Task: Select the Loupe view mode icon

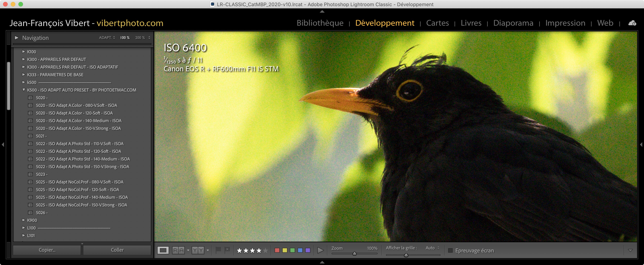Action: [163, 250]
